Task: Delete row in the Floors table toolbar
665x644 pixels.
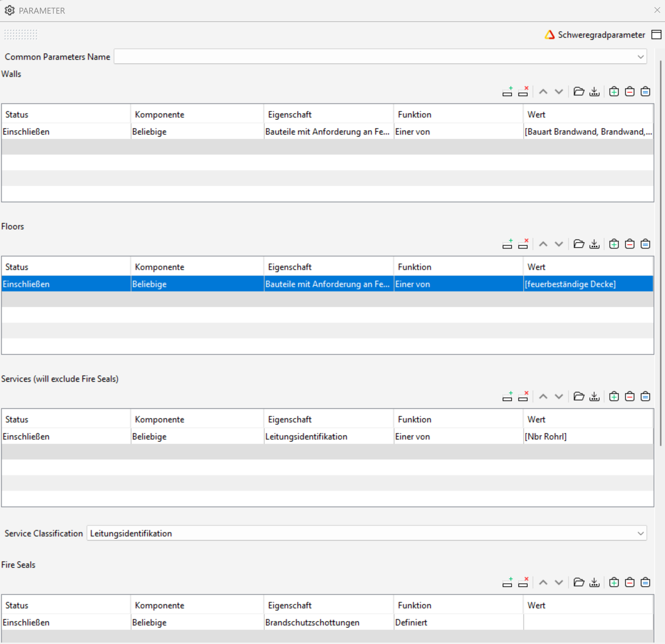Action: 523,244
